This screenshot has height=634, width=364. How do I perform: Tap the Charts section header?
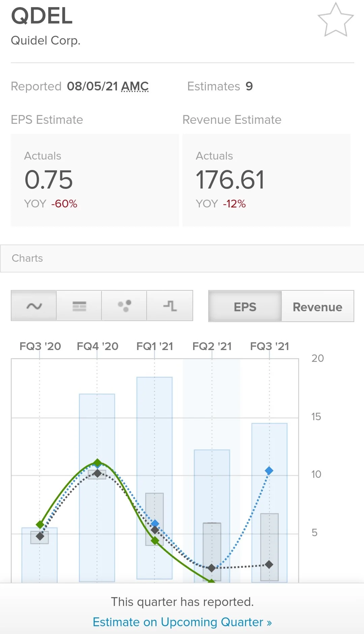[x=182, y=258]
